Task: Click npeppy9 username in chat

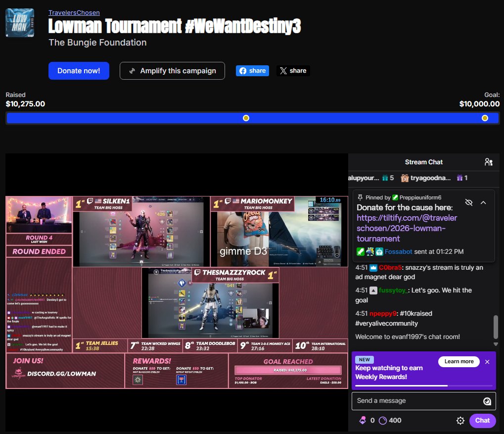Action: [x=383, y=313]
